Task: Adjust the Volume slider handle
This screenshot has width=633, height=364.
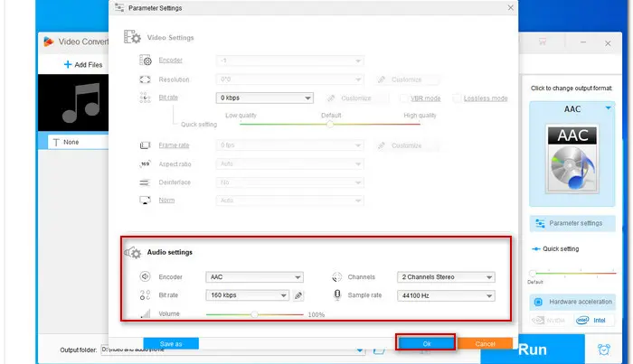Action: tap(254, 314)
